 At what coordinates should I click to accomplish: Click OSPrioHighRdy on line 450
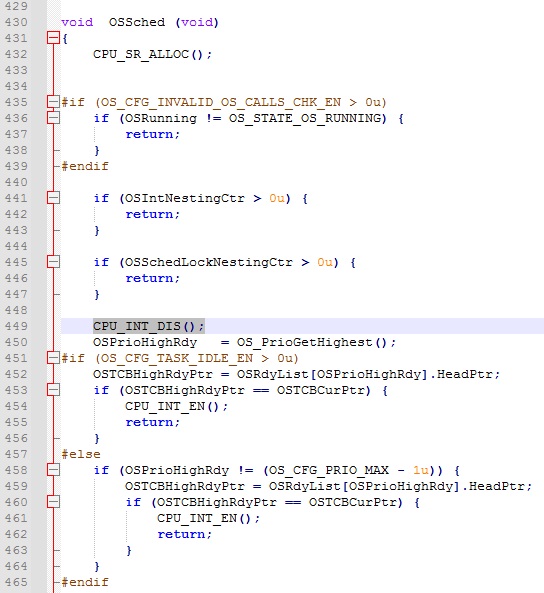pyautogui.click(x=145, y=342)
